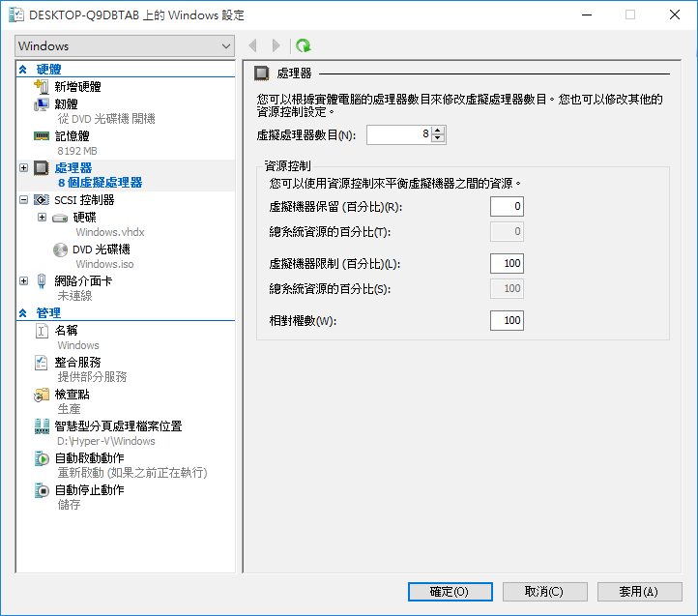Viewport: 698px width, 616px height.
Task: Open 自動啟動動作 automatic start action
Action: [x=89, y=457]
